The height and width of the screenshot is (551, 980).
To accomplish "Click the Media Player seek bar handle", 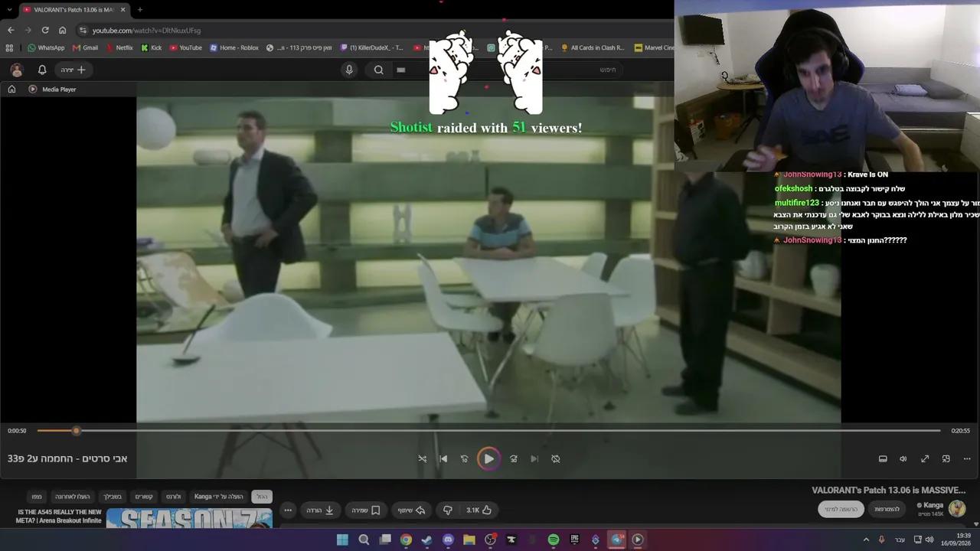I will click(76, 431).
